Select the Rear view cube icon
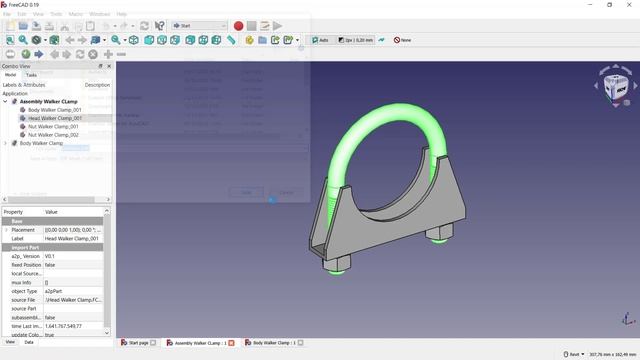 click(190, 40)
